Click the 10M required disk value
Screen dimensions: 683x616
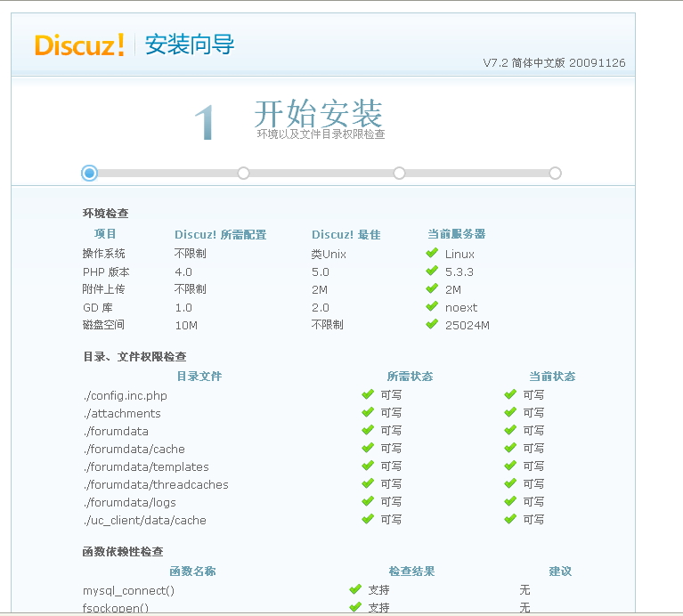[186, 325]
